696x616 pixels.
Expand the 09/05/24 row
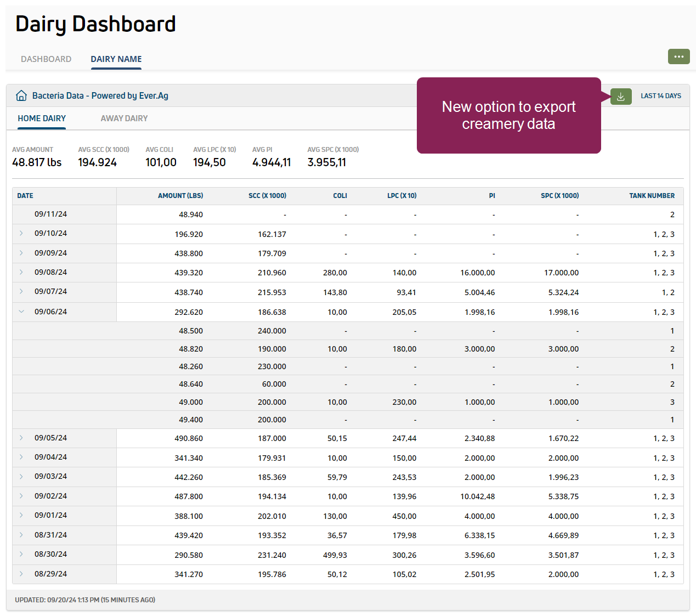[x=21, y=438]
